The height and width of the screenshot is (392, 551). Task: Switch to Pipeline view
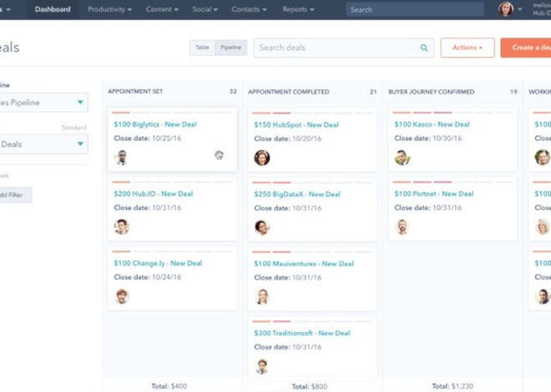point(231,48)
